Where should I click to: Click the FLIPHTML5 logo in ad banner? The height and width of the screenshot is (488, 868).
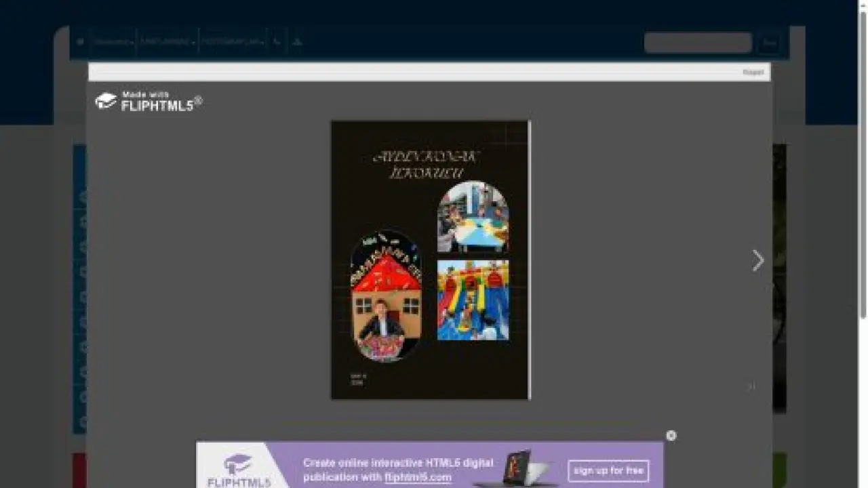[239, 470]
